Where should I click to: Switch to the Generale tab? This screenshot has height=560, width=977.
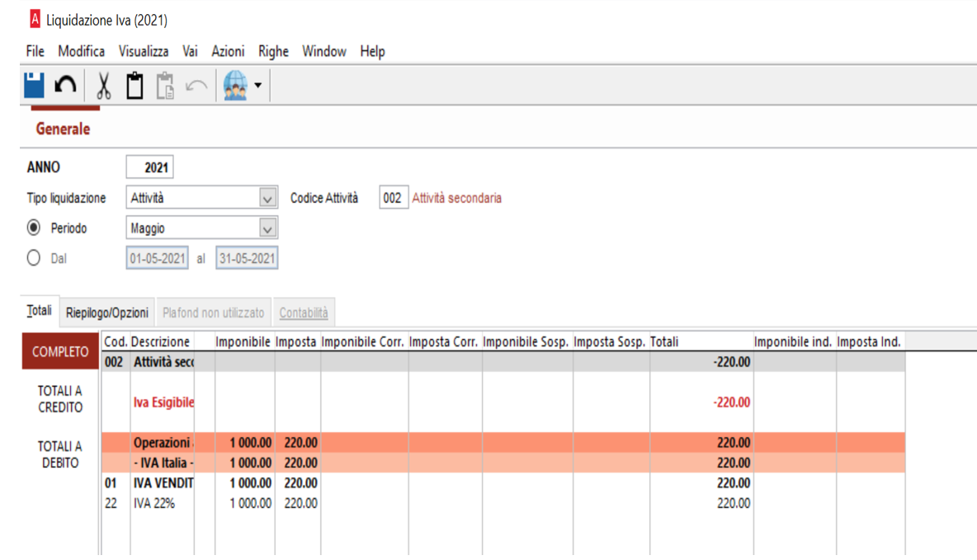[x=63, y=129]
